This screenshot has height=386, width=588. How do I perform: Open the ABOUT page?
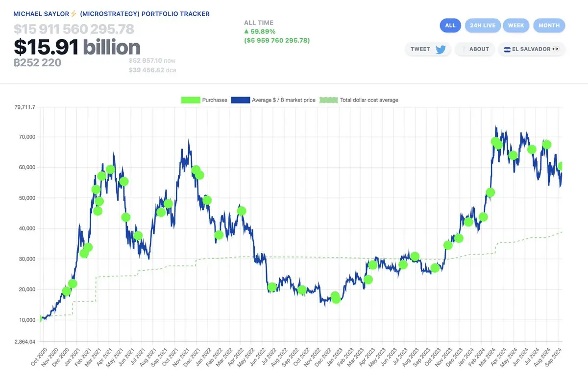(474, 49)
